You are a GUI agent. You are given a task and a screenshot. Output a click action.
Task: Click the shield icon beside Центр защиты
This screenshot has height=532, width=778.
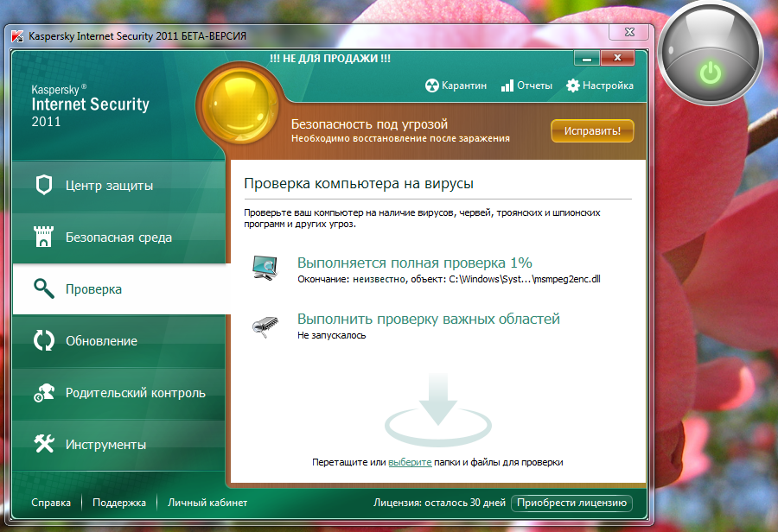click(x=44, y=185)
